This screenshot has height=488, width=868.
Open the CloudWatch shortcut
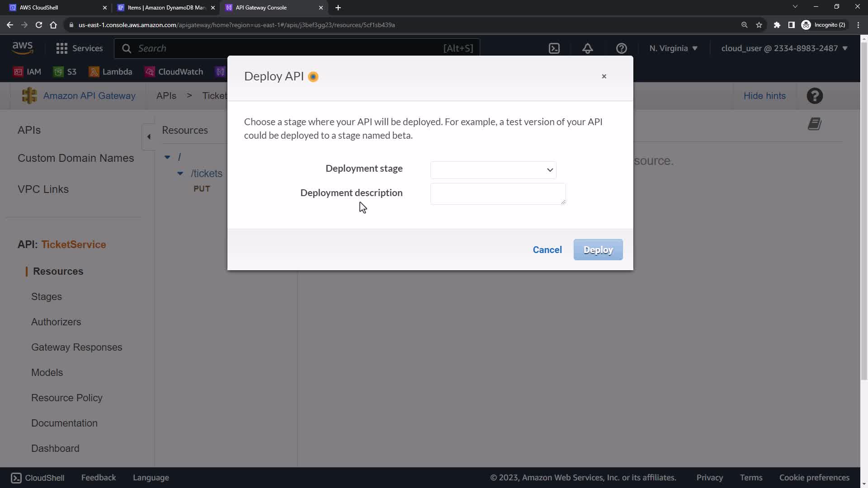click(x=174, y=72)
